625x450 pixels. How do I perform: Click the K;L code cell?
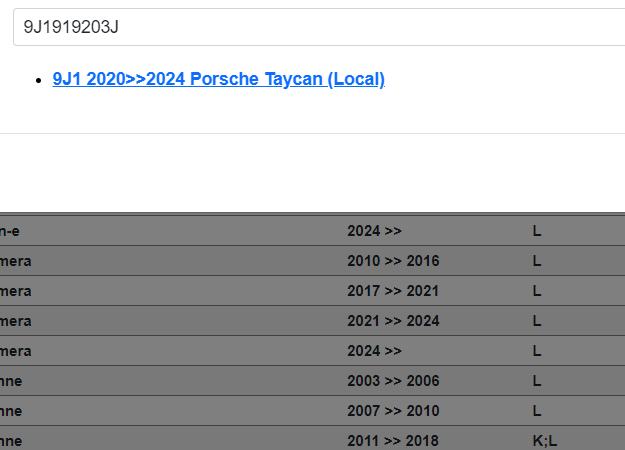click(545, 440)
